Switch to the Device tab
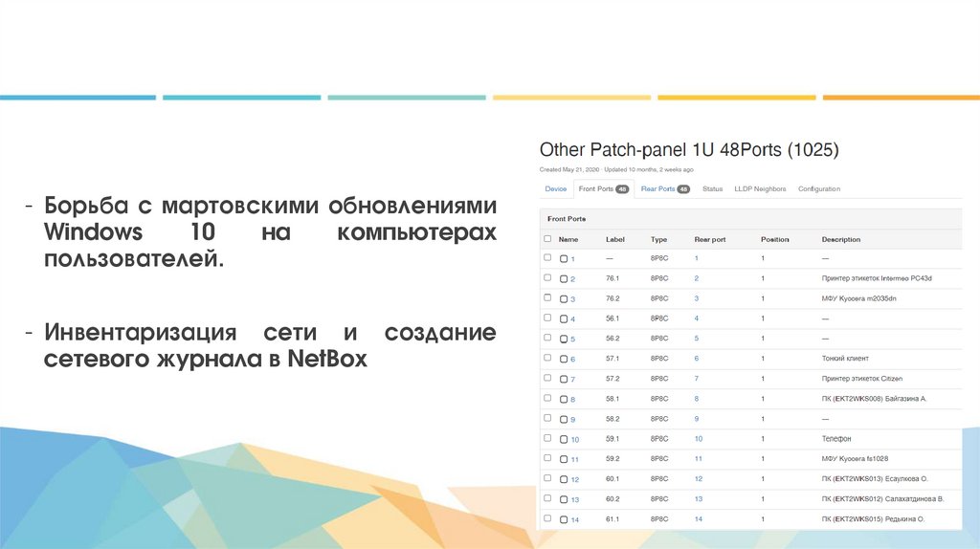 point(556,189)
